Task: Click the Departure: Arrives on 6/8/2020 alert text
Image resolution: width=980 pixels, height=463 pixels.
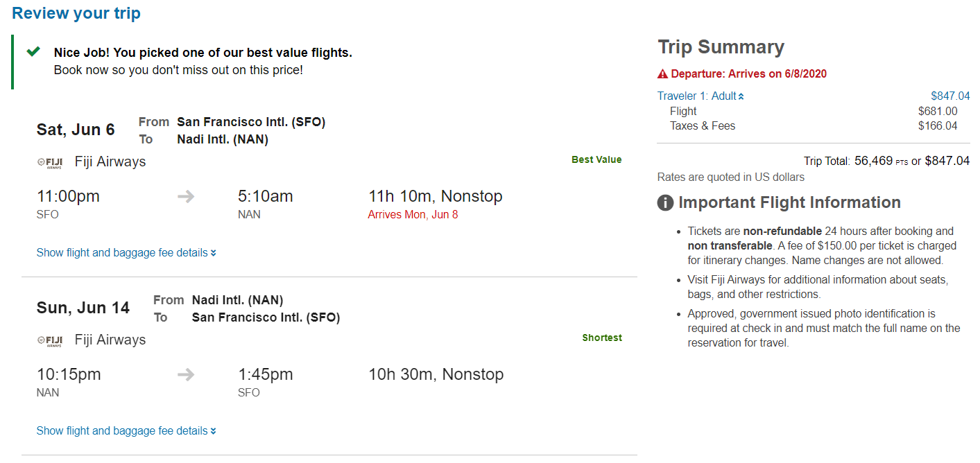Action: (748, 74)
